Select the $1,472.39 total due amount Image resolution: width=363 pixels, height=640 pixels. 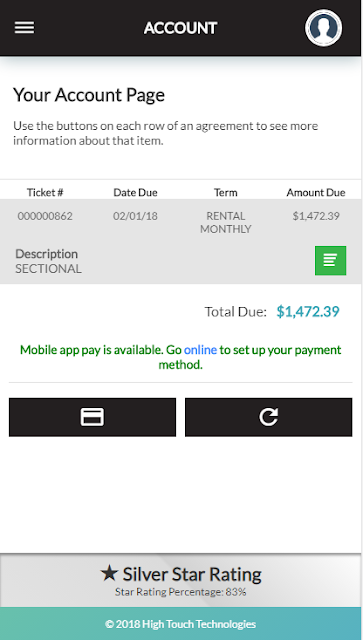tap(308, 311)
